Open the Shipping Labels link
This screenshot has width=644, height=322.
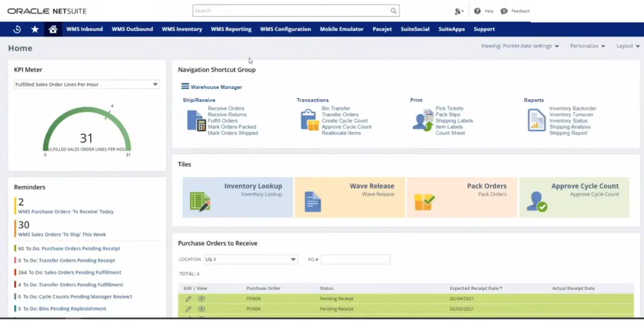[454, 121]
